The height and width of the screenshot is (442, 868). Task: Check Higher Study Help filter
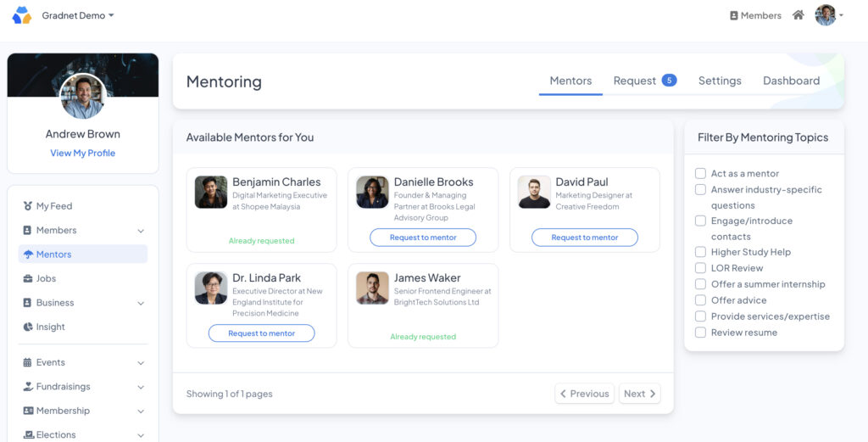point(700,252)
